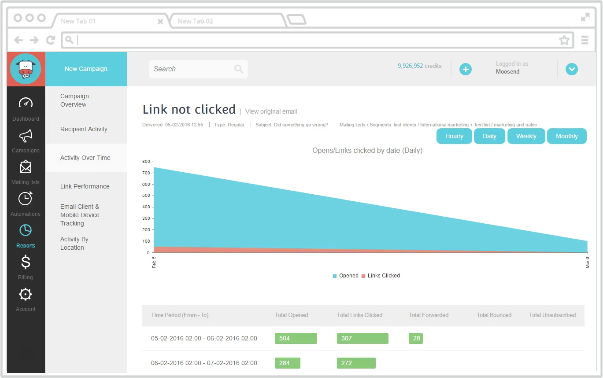Open Link Performance menu item
Screen dimensions: 603x378
85,187
